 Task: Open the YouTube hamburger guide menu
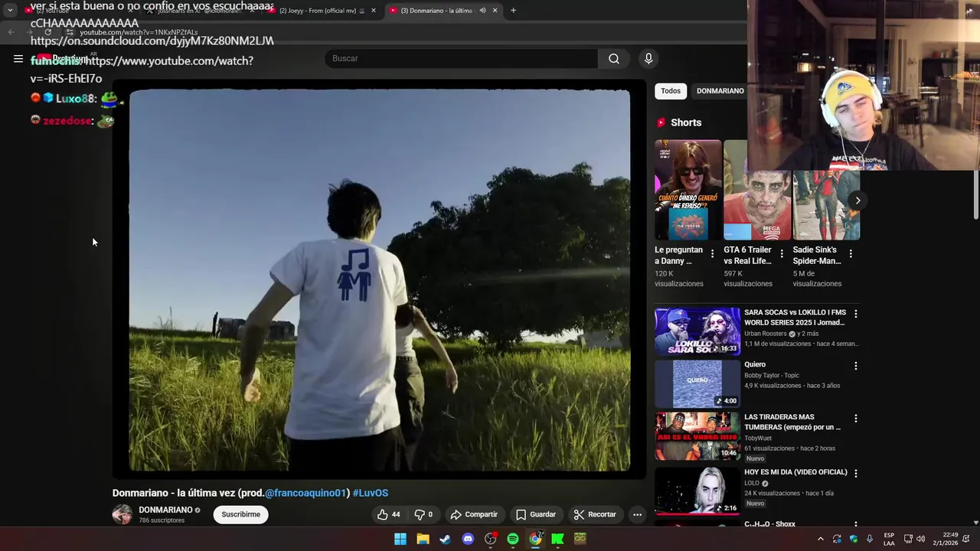tap(18, 58)
